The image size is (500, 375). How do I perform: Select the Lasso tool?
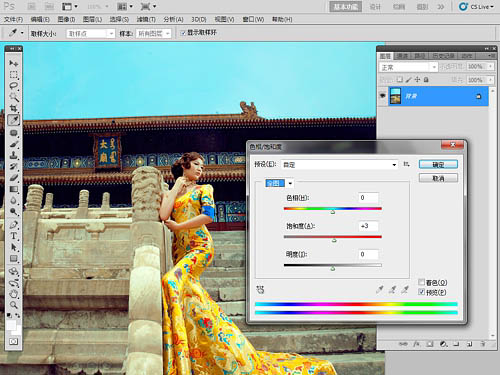pyautogui.click(x=14, y=86)
